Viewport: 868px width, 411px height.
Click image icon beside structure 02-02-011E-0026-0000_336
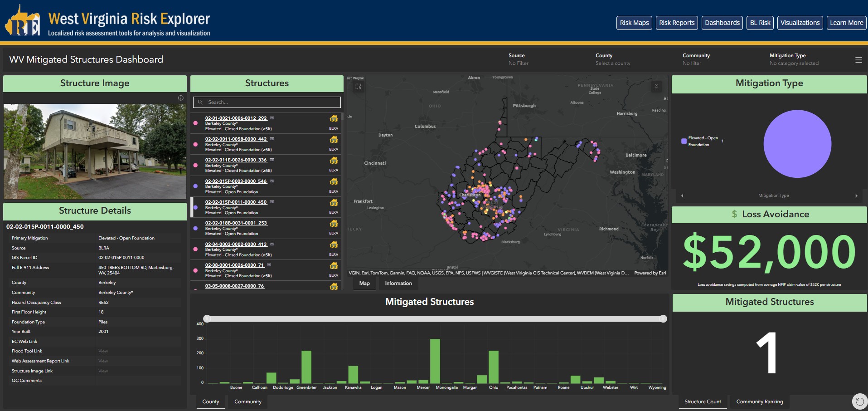tap(272, 160)
